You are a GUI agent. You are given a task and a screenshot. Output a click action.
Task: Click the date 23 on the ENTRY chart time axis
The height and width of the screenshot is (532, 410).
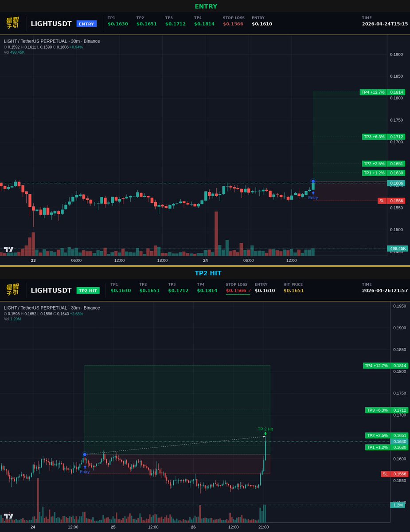33,260
